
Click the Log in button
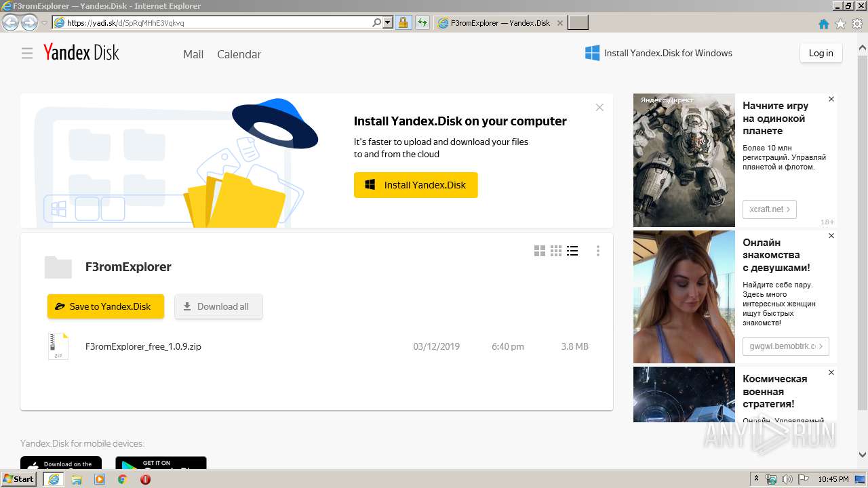(821, 53)
